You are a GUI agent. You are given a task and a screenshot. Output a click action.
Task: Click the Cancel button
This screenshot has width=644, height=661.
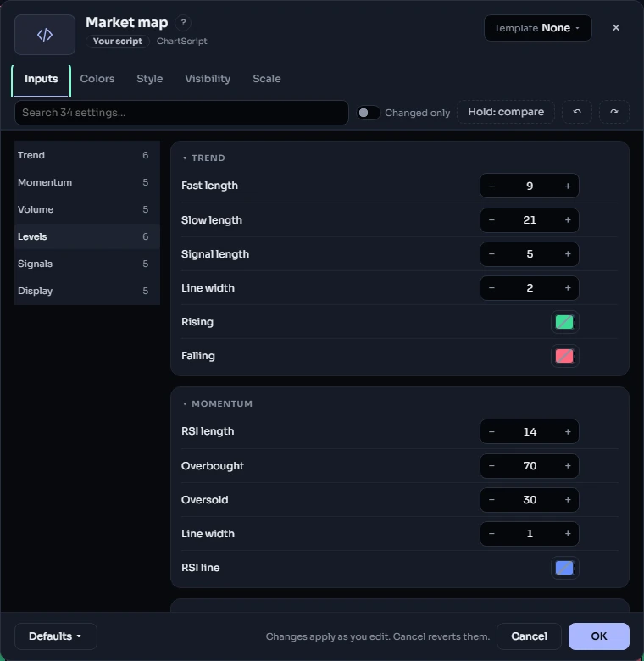(x=529, y=636)
